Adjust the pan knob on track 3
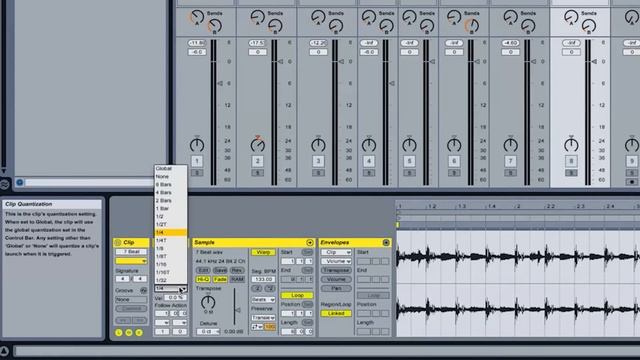The height and width of the screenshot is (360, 640). point(318,145)
